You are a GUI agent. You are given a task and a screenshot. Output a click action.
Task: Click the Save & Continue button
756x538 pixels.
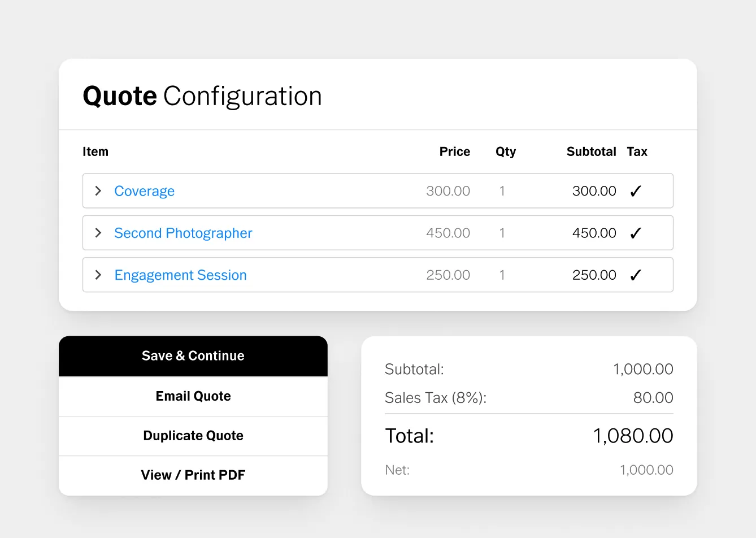coord(193,356)
